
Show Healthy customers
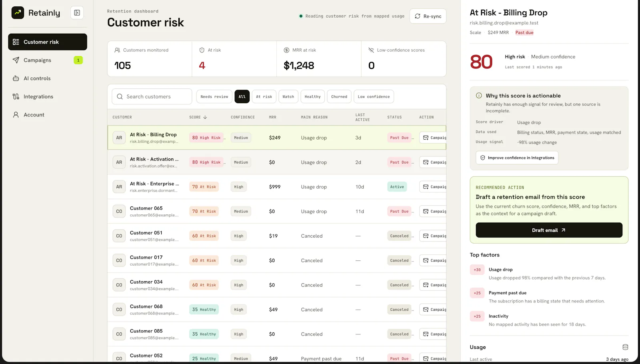pos(313,96)
